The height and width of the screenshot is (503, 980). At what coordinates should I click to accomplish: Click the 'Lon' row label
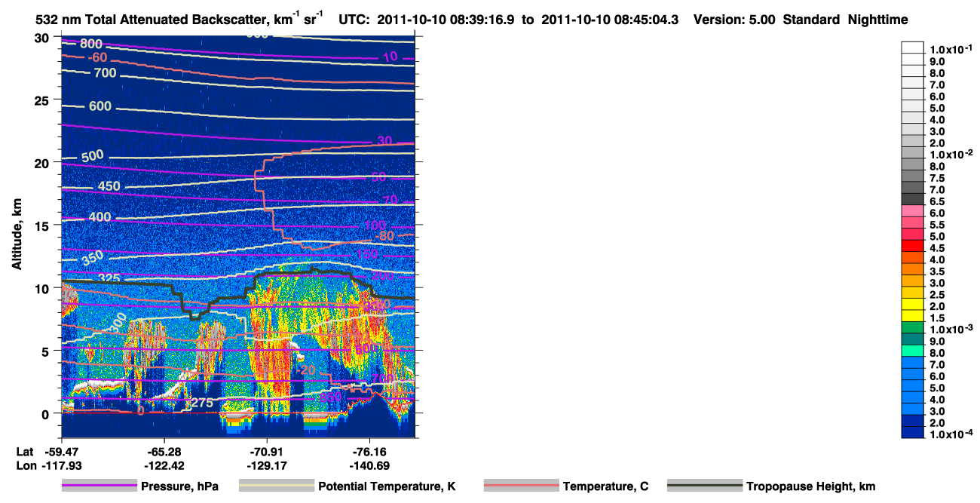point(25,465)
